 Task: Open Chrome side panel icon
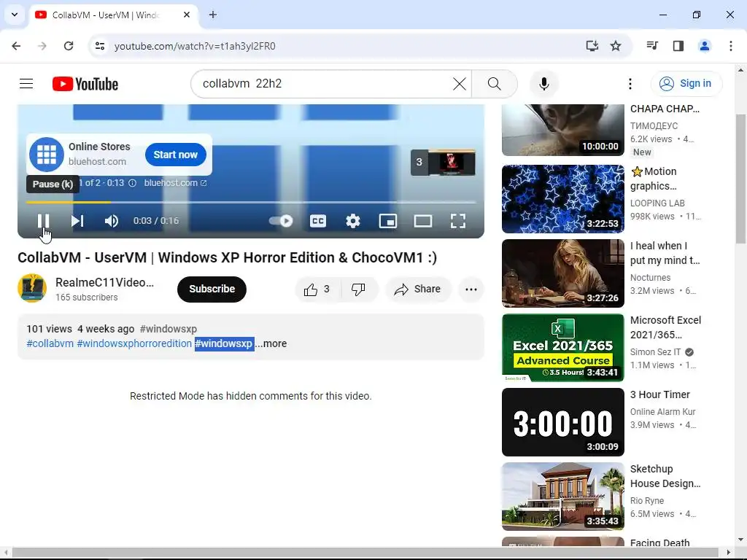point(678,46)
